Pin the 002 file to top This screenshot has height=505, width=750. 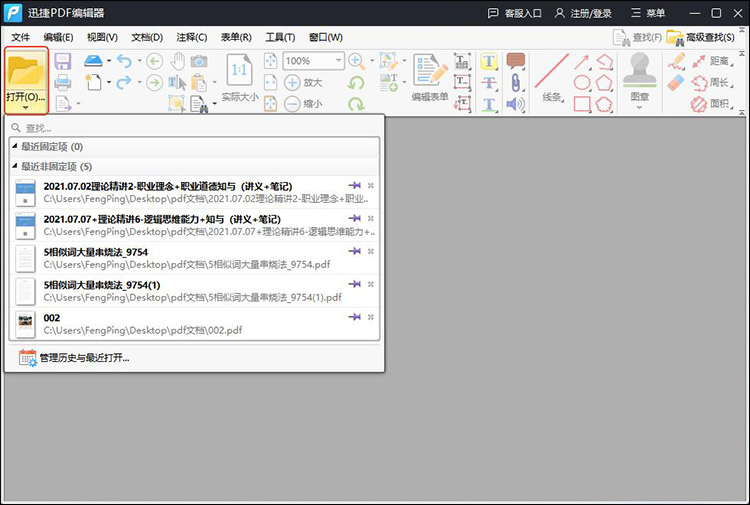(354, 317)
